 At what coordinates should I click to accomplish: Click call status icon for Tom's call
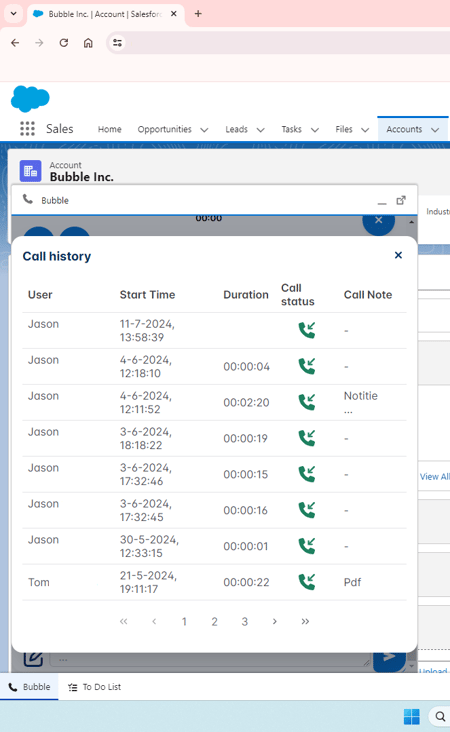point(307,582)
